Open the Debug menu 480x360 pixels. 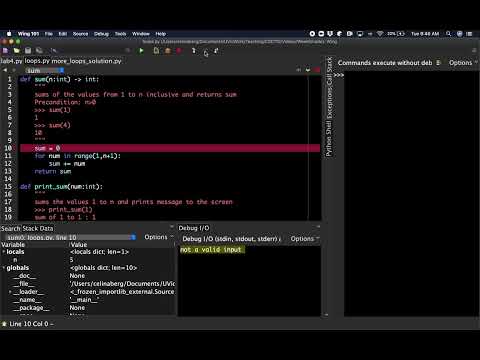[x=101, y=34]
